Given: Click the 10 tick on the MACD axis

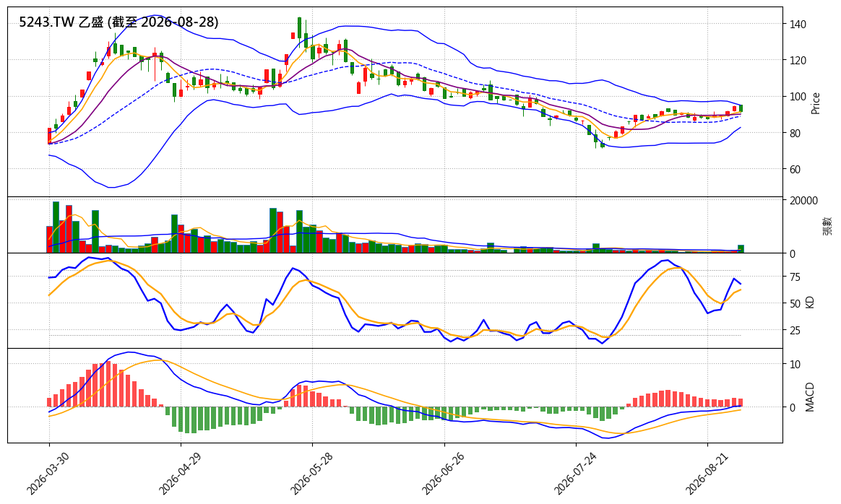Looking at the screenshot, I should point(795,365).
